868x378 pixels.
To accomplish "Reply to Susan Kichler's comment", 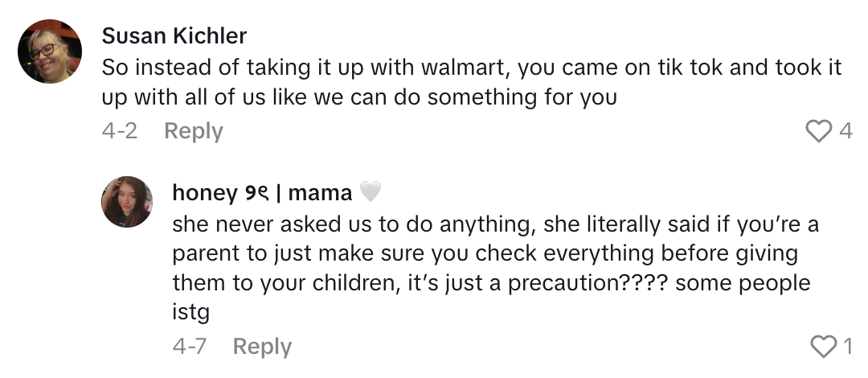I will point(193,130).
